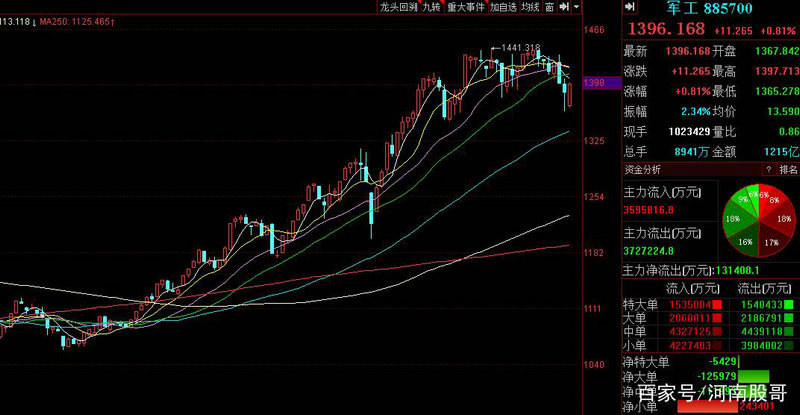Click the purple 1399 price axis tag

(x=591, y=84)
